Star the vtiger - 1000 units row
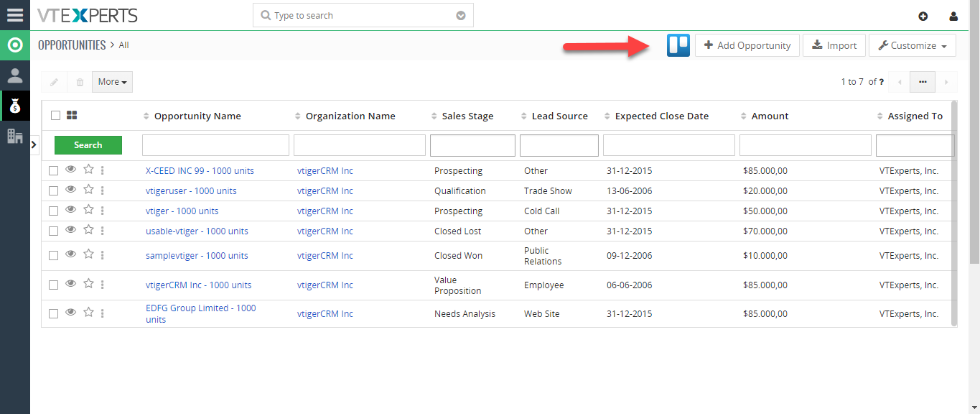This screenshot has width=980, height=414. [x=88, y=210]
